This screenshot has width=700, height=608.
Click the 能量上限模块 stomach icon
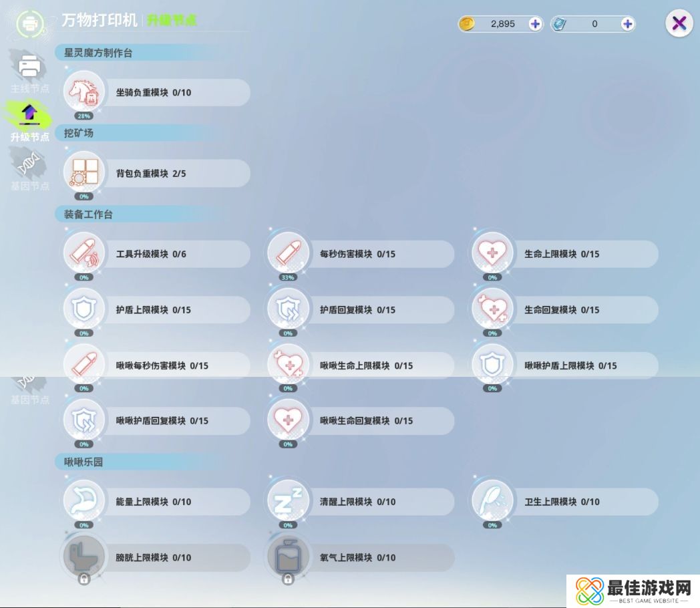(84, 501)
